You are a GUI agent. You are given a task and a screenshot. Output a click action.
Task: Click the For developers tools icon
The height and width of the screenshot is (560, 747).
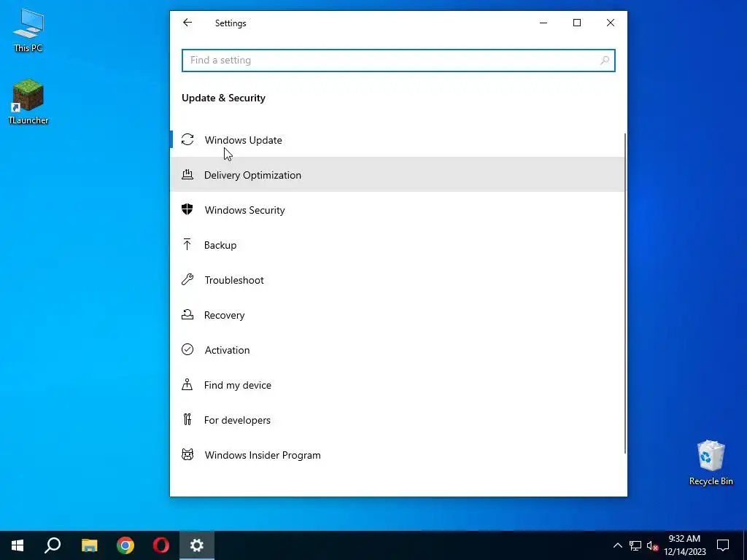click(187, 419)
